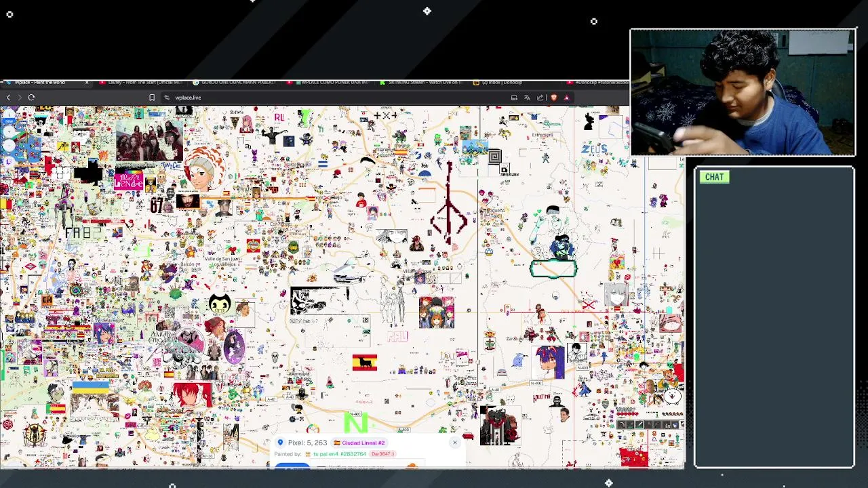Viewport: 868px width, 488px height.
Task: Go back with browser back arrow
Action: 8,98
